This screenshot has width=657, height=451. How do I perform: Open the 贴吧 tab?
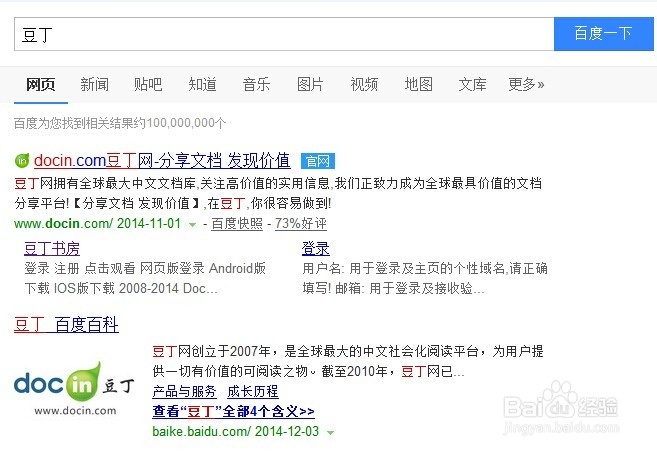click(148, 85)
